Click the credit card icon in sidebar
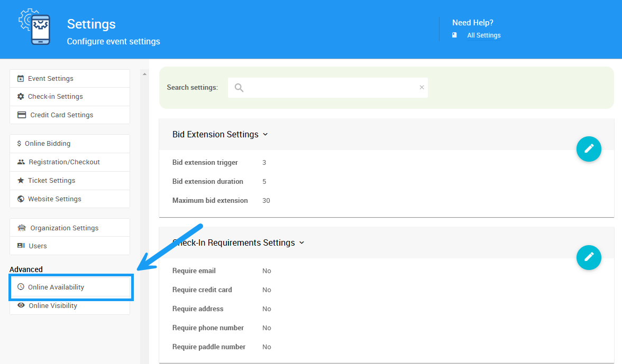622x364 pixels. pos(22,115)
